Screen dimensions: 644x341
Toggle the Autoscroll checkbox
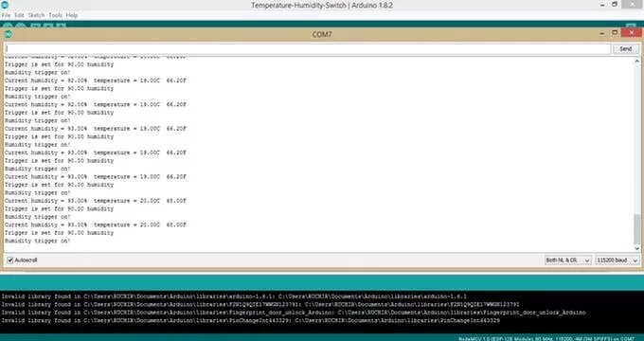[10, 260]
